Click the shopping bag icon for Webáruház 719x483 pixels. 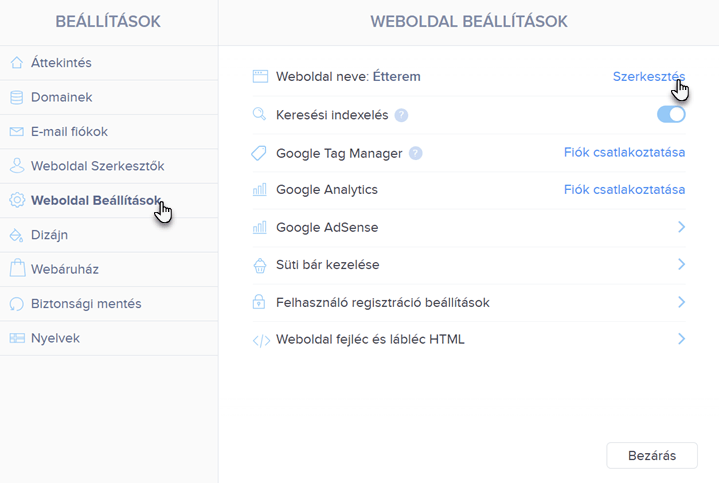[17, 268]
